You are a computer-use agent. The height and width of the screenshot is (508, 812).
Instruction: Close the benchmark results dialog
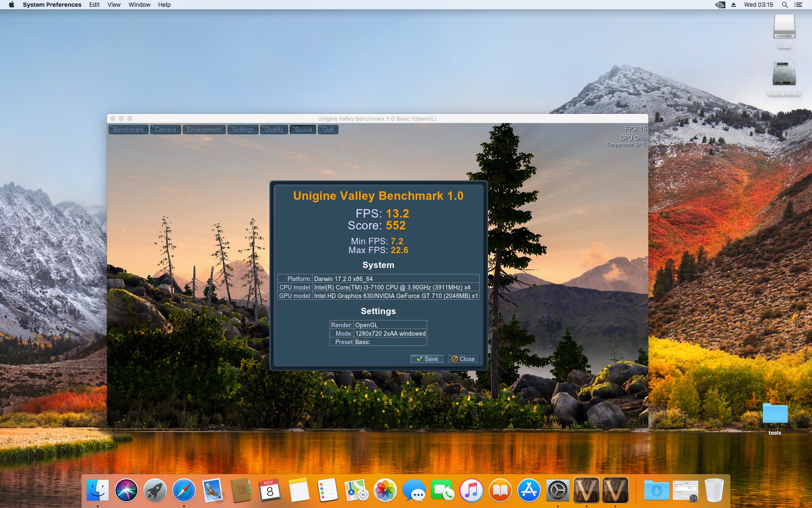(x=463, y=359)
